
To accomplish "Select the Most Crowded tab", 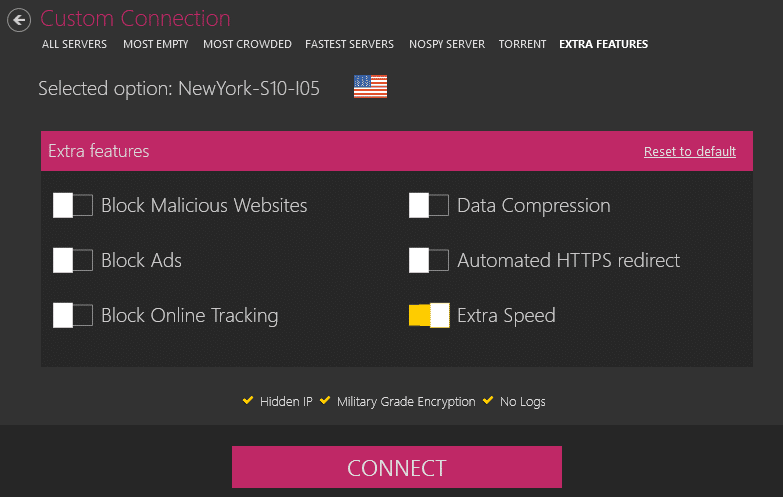I will tap(247, 44).
